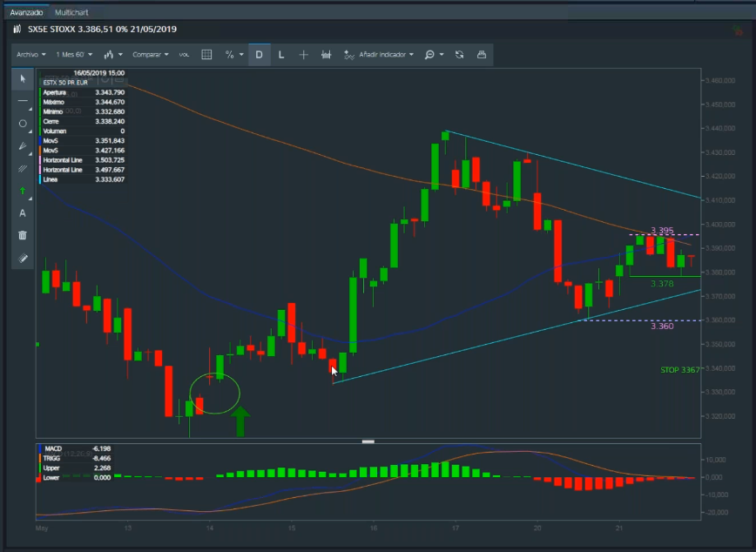The height and width of the screenshot is (552, 756).
Task: Toggle the VOL volume display
Action: point(184,55)
